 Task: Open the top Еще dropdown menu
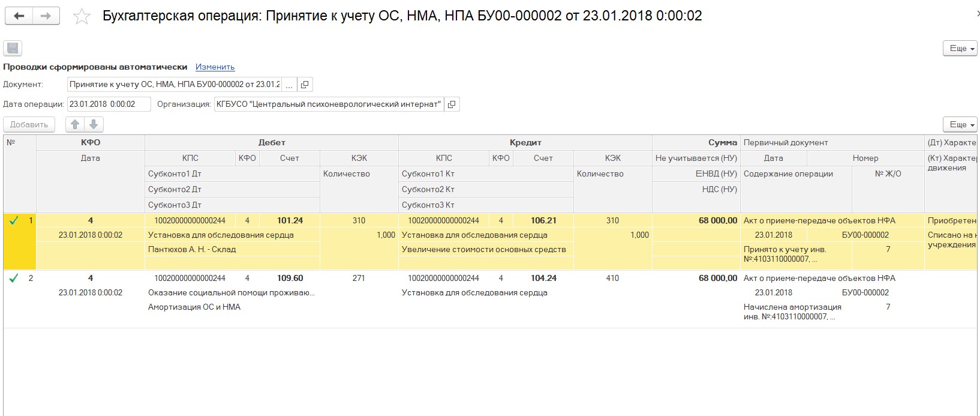[x=961, y=48]
